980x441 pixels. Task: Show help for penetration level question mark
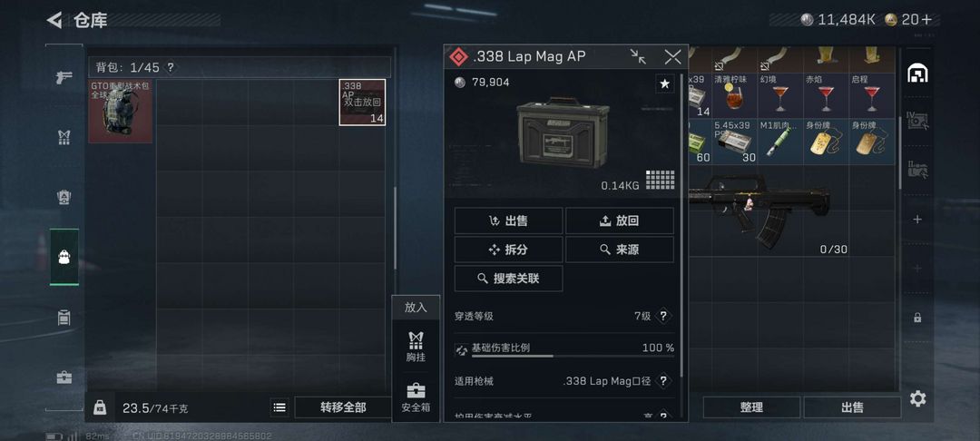tap(663, 316)
